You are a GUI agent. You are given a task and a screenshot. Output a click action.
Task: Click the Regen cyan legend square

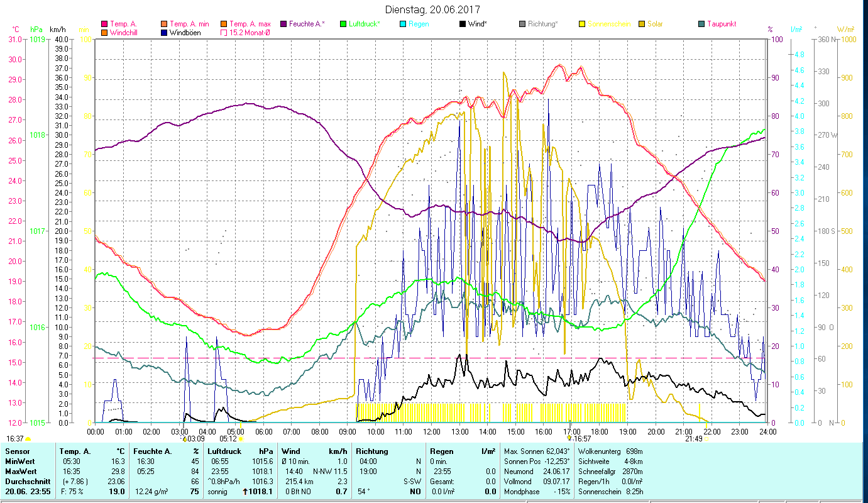click(x=402, y=24)
